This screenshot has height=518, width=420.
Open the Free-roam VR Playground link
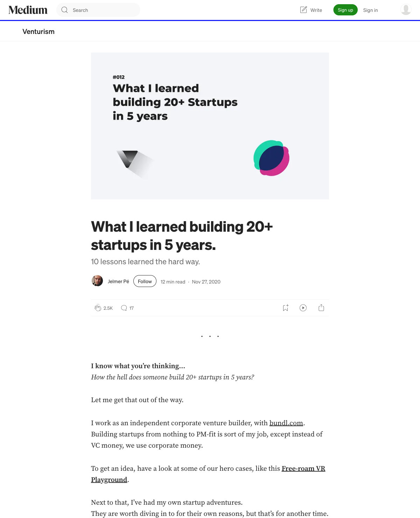point(303,469)
